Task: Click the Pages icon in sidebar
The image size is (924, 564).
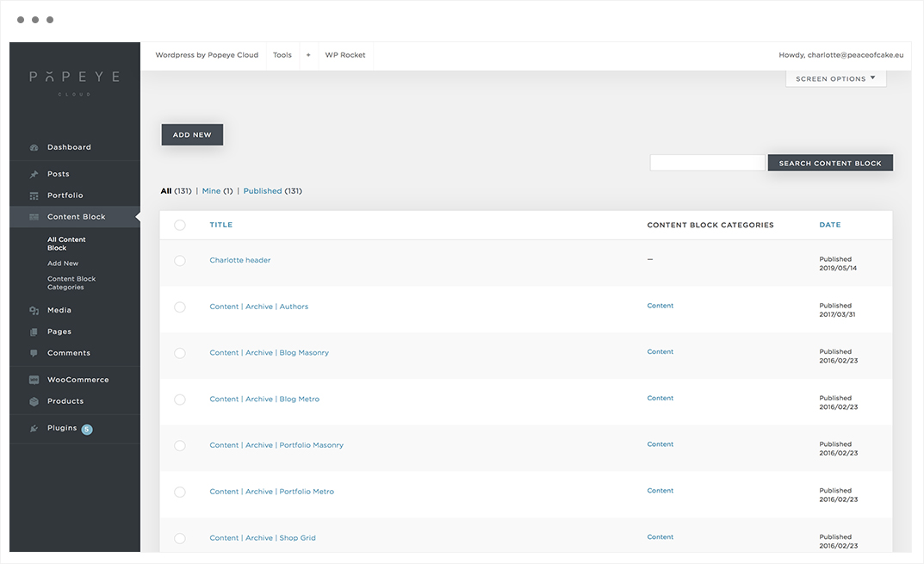Action: point(34,332)
